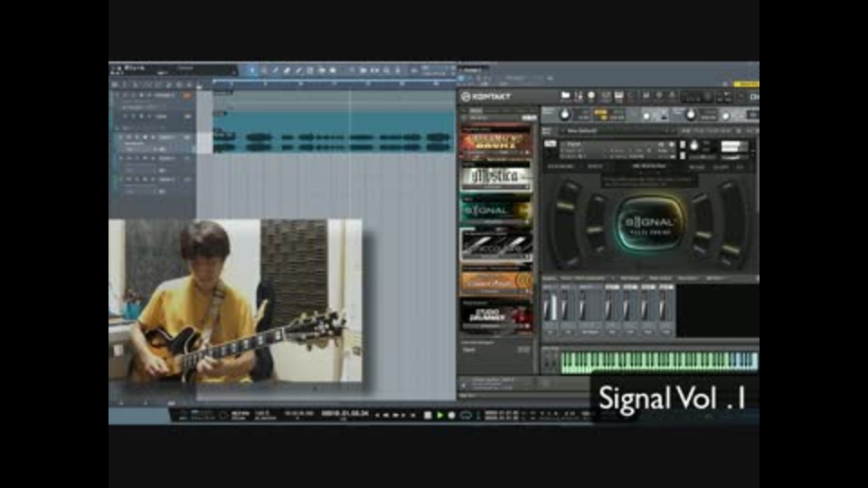This screenshot has width=868, height=488.
Task: Open Kontakt Options gear icon
Action: click(659, 97)
